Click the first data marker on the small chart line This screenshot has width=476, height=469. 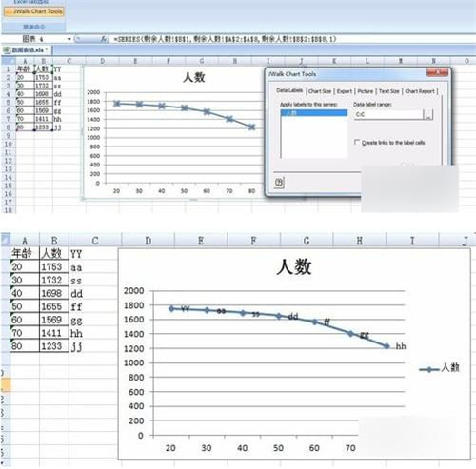coord(117,104)
